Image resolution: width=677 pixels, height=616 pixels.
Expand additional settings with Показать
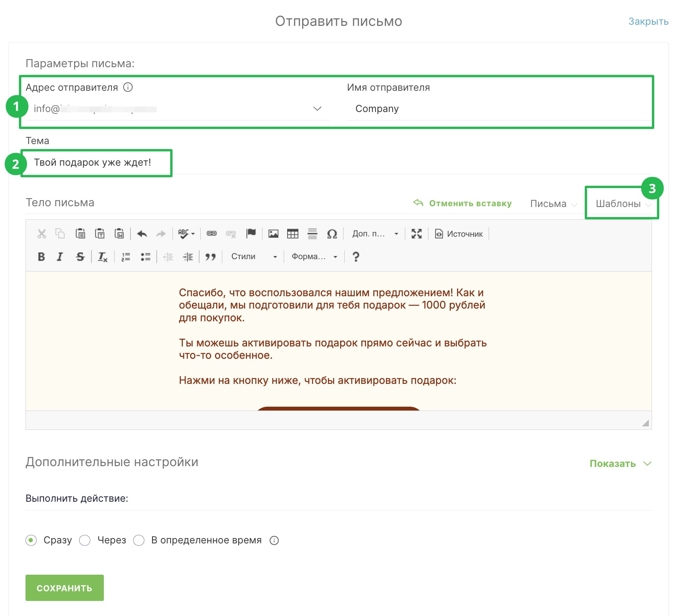(620, 463)
